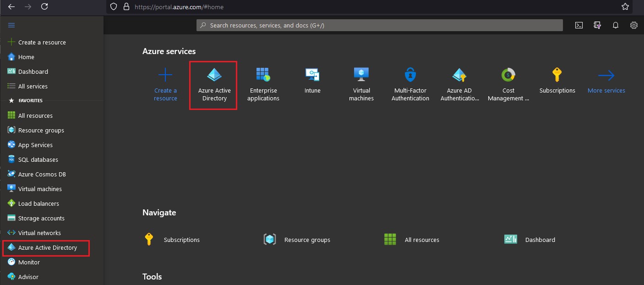Reload the page with the refresh button
644x285 pixels.
(44, 6)
